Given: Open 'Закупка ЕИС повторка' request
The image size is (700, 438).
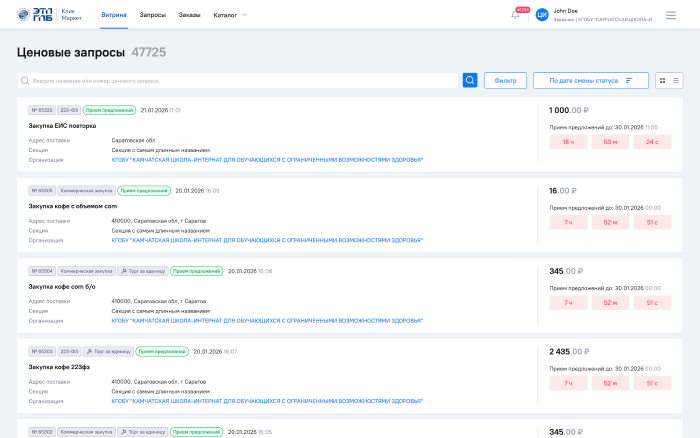Looking at the screenshot, I should [63, 126].
